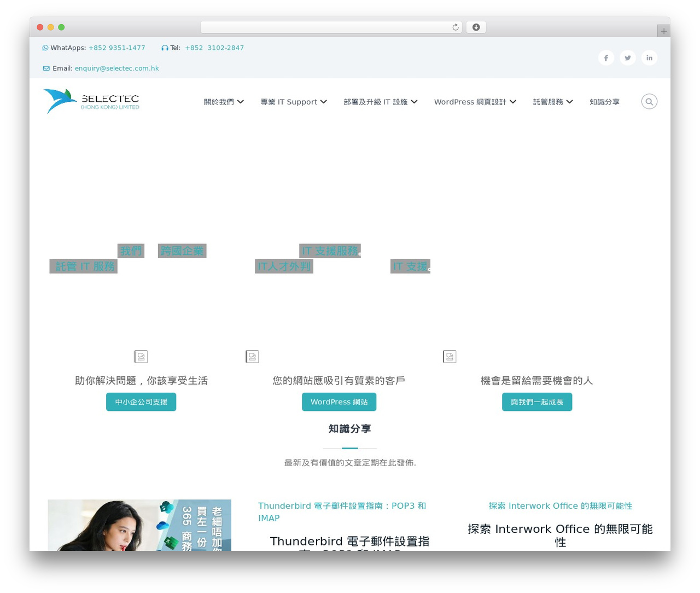The width and height of the screenshot is (700, 593).
Task: Open the 知識分享 menu item
Action: pyautogui.click(x=604, y=102)
